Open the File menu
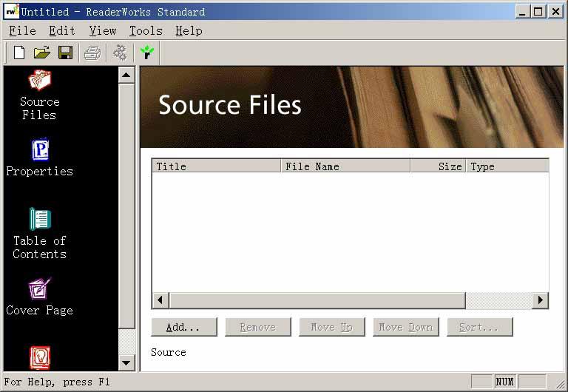 coord(22,30)
